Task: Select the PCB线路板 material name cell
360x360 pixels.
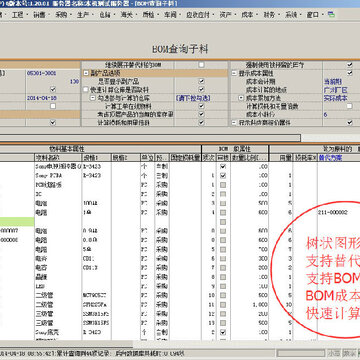Action: coord(58,184)
